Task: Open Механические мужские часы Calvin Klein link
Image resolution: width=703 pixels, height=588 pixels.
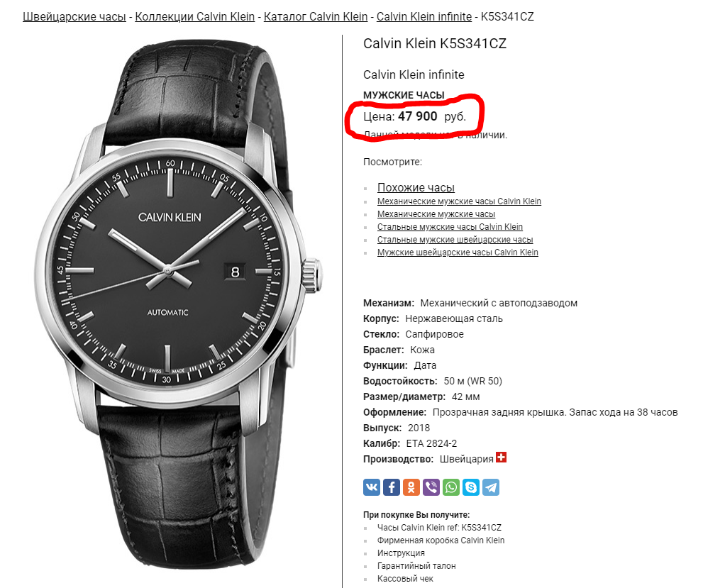Action: point(459,201)
